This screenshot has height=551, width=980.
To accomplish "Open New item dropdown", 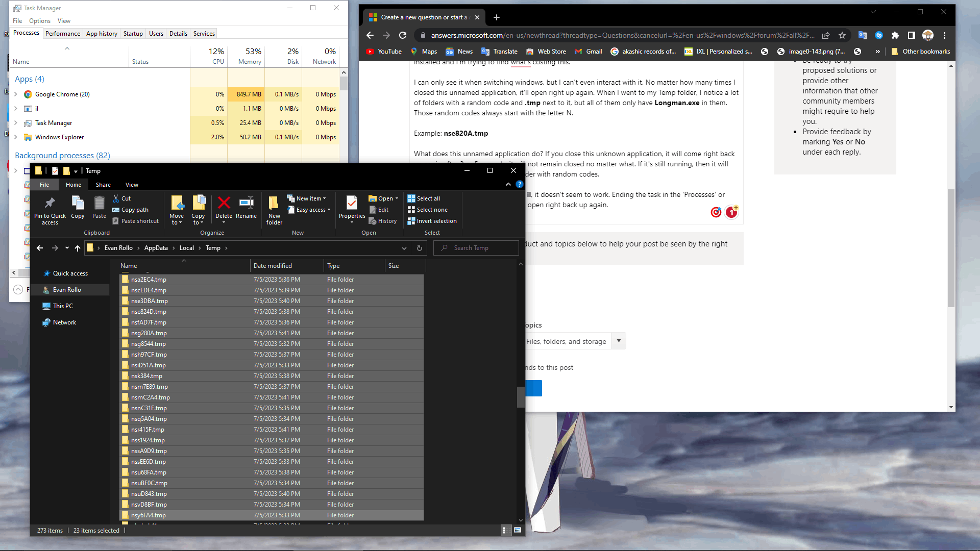I will point(306,198).
